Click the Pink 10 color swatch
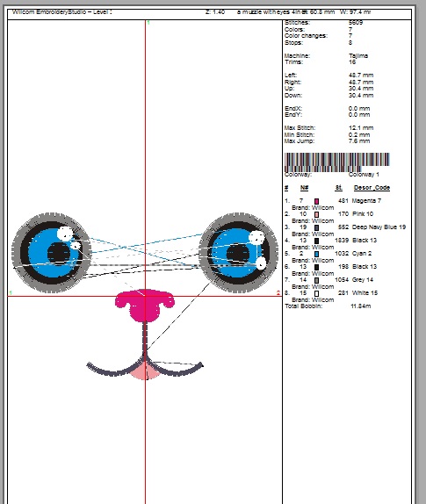The image size is (426, 504). tap(316, 214)
